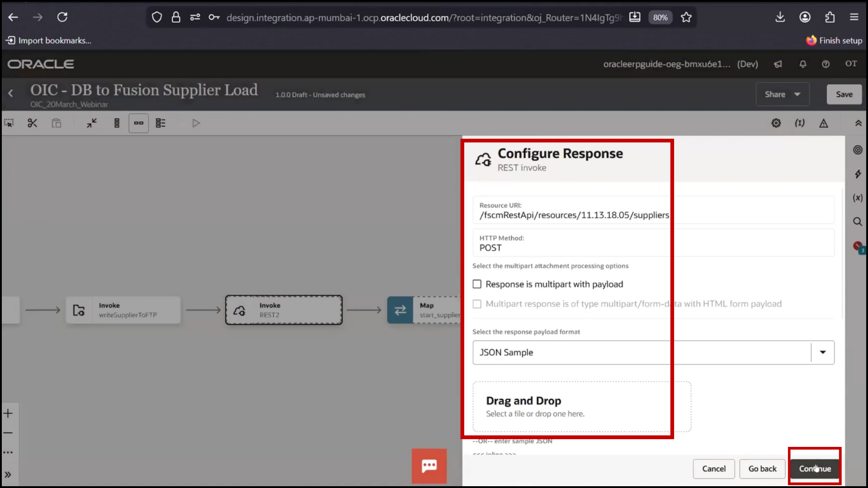Screen dimensions: 868x488
Task: Click the 80% zoom level indicator
Action: tap(660, 17)
